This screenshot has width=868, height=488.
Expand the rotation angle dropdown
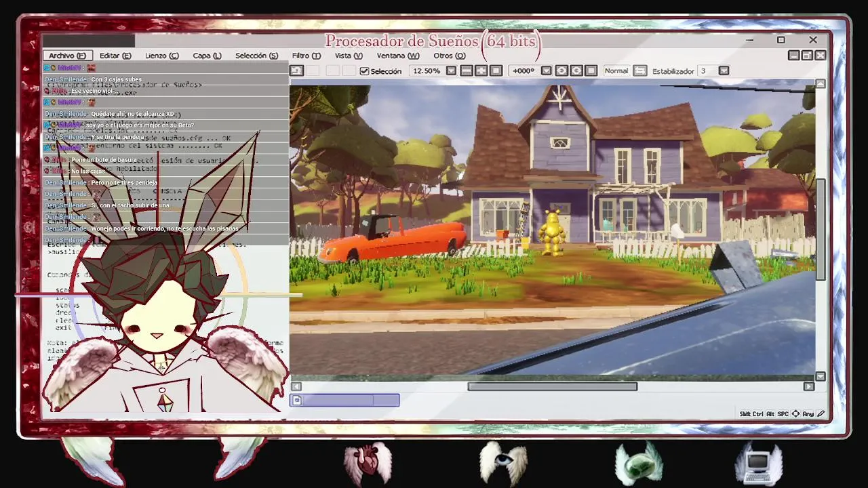coord(547,70)
